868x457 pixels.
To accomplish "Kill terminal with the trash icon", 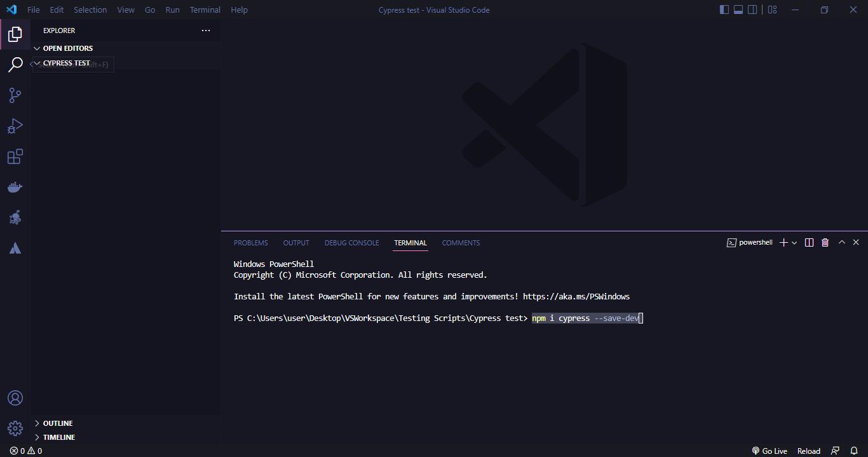I will (825, 243).
